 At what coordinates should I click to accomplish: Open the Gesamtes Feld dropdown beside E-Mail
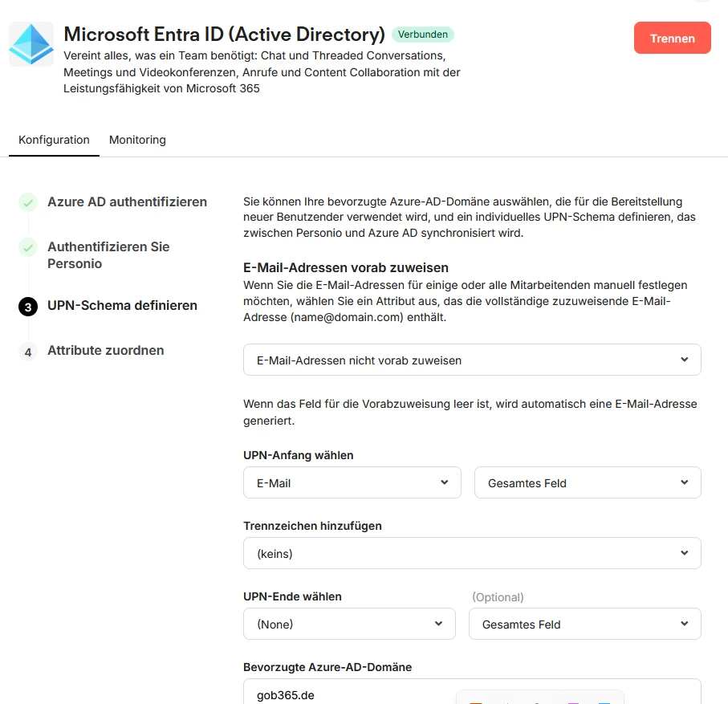pos(588,482)
